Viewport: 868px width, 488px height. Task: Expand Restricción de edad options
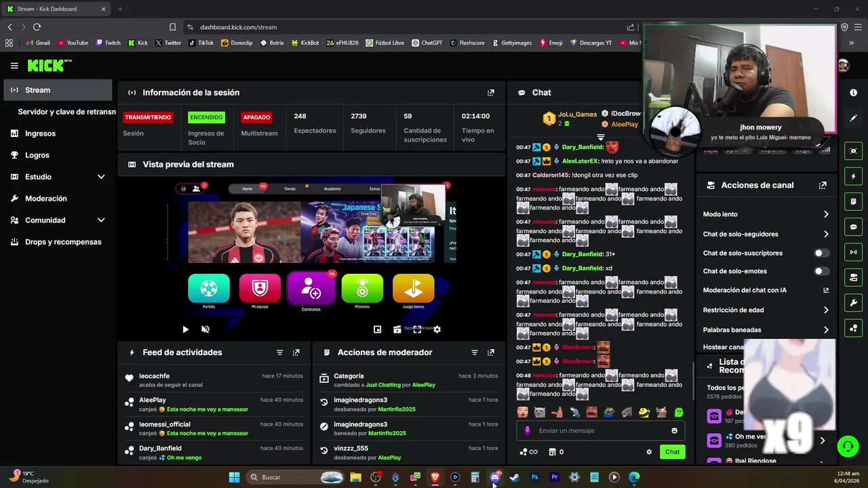(x=826, y=310)
